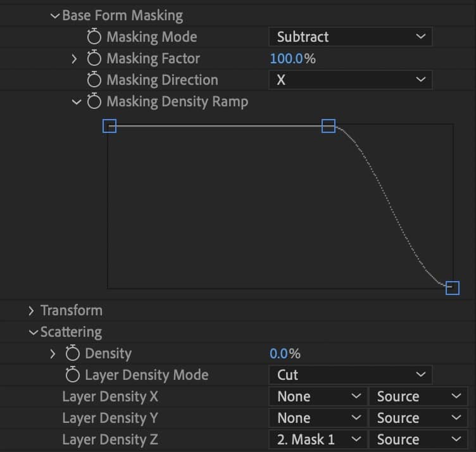Open the Layer Density Mode Cut dropdown
Viewport: 476px width, 452px height.
point(350,375)
